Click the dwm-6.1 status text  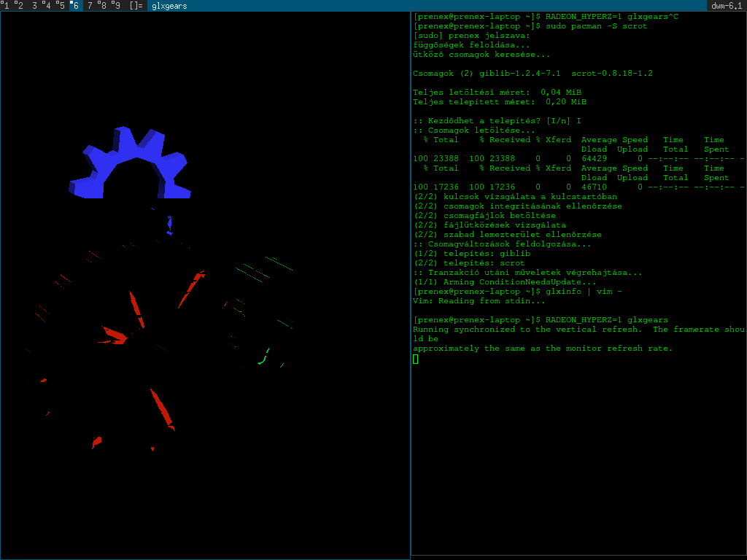click(x=727, y=6)
